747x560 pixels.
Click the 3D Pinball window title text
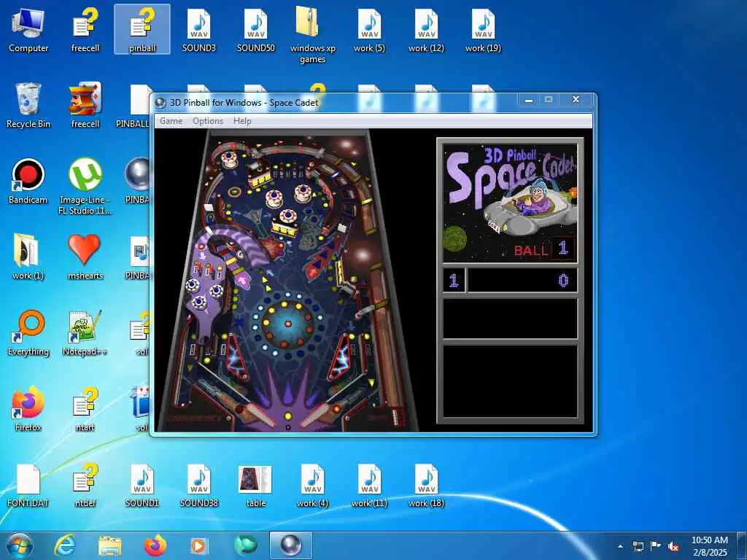point(244,102)
